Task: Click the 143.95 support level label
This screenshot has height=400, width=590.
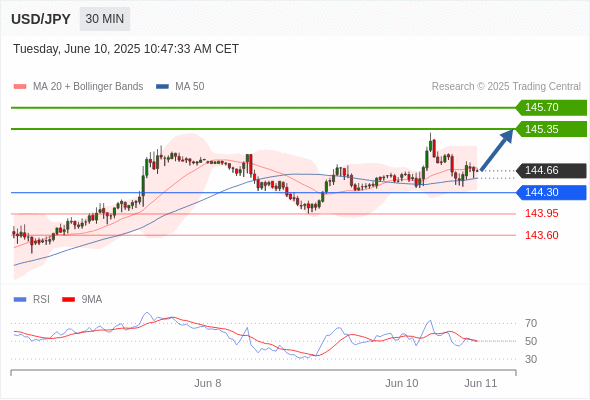Action: pos(542,213)
